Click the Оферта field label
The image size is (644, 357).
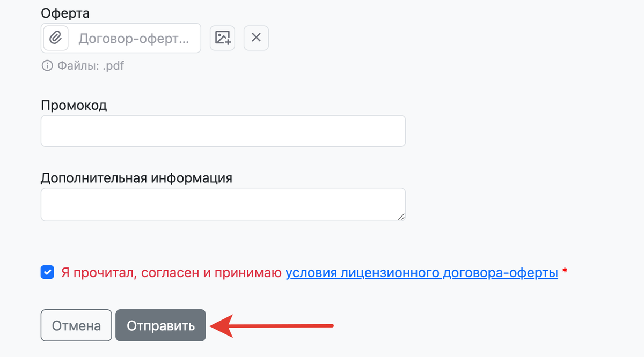[65, 12]
